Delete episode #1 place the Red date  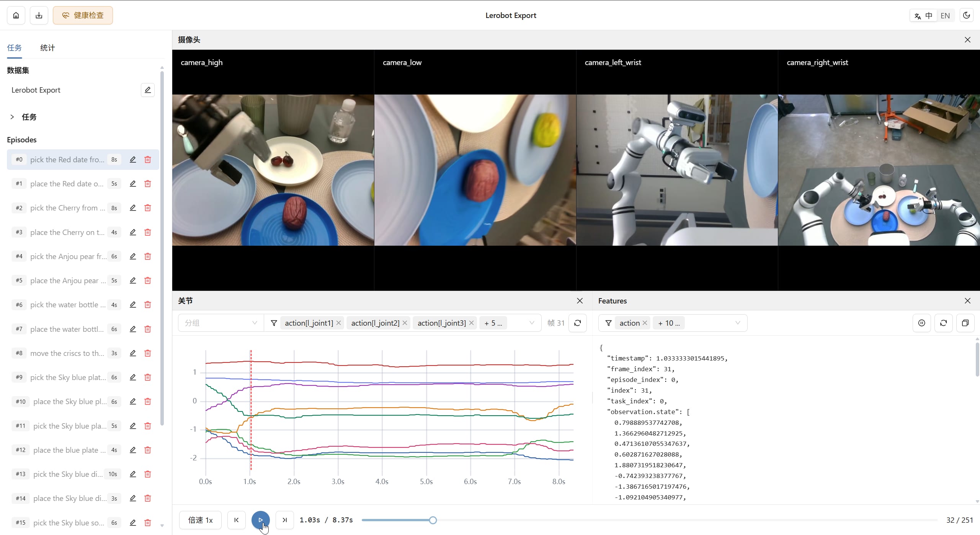tap(148, 184)
